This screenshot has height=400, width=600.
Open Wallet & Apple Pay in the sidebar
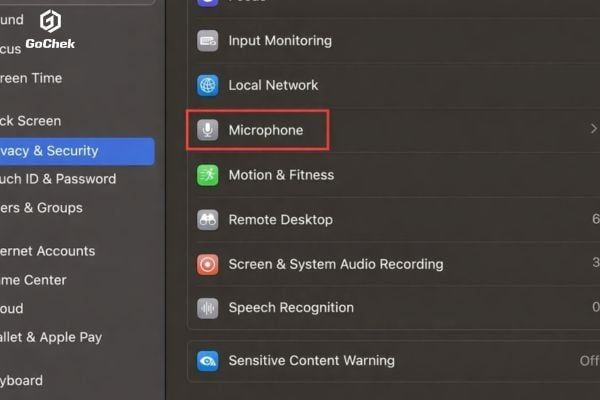[x=52, y=337]
